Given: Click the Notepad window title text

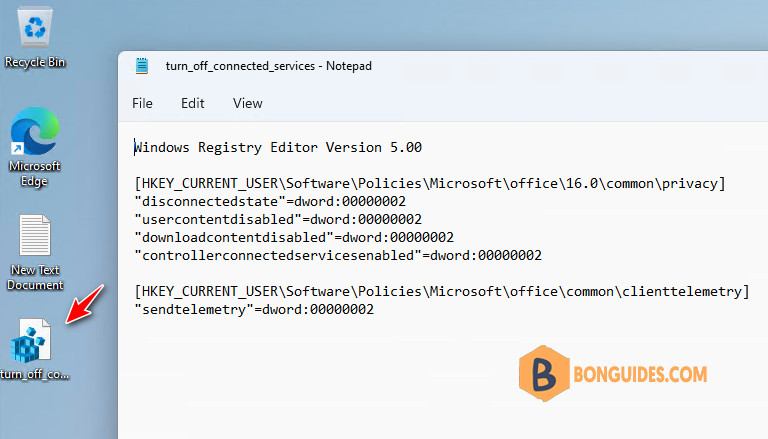Looking at the screenshot, I should point(268,66).
